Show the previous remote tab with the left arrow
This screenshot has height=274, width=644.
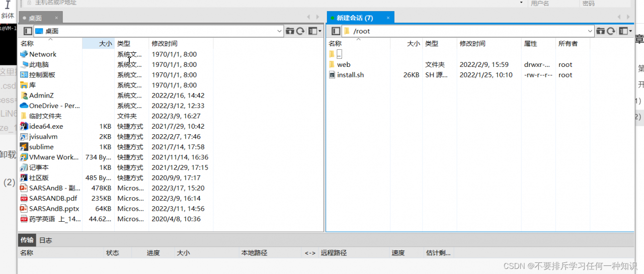pos(618,18)
